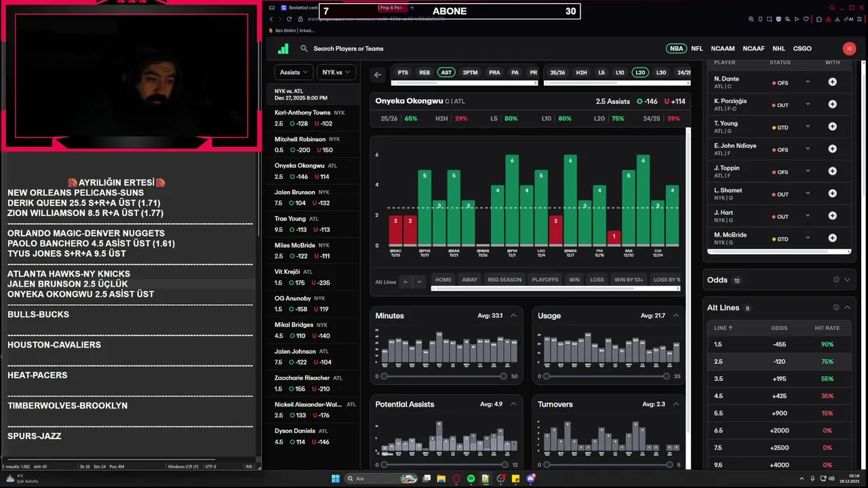This screenshot has height=488, width=868.
Task: Add M. McBride with plus icon
Action: 832,239
